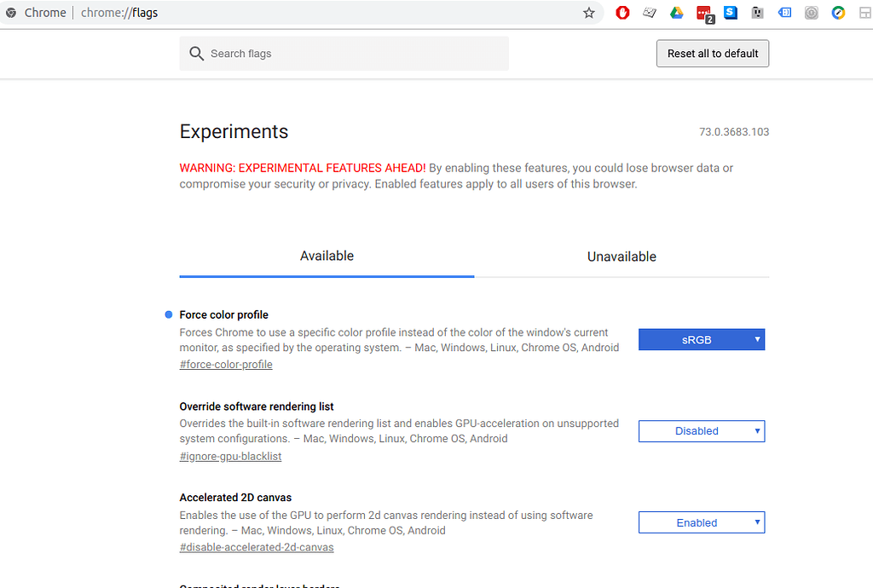Open the red stop-hand ad blocker extension
The width and height of the screenshot is (873, 588).
pyautogui.click(x=622, y=12)
